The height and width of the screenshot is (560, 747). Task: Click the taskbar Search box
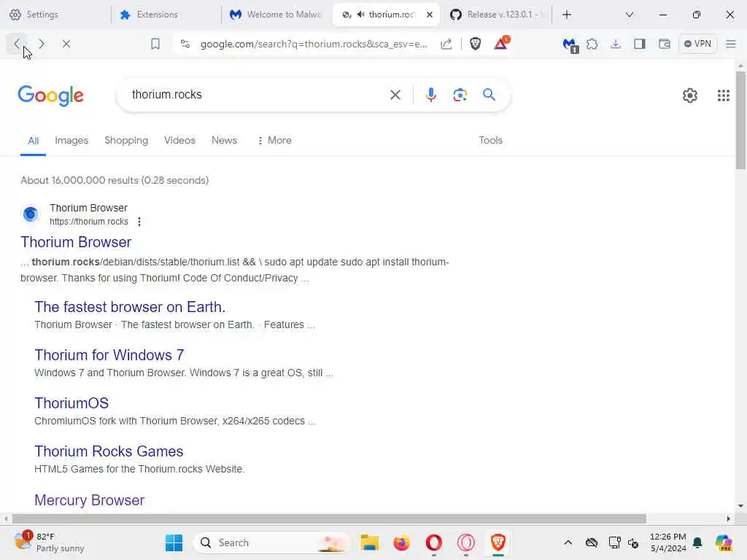click(271, 542)
